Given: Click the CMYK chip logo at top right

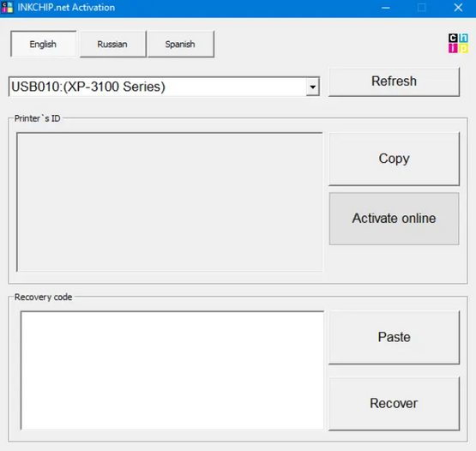Looking at the screenshot, I should 458,43.
